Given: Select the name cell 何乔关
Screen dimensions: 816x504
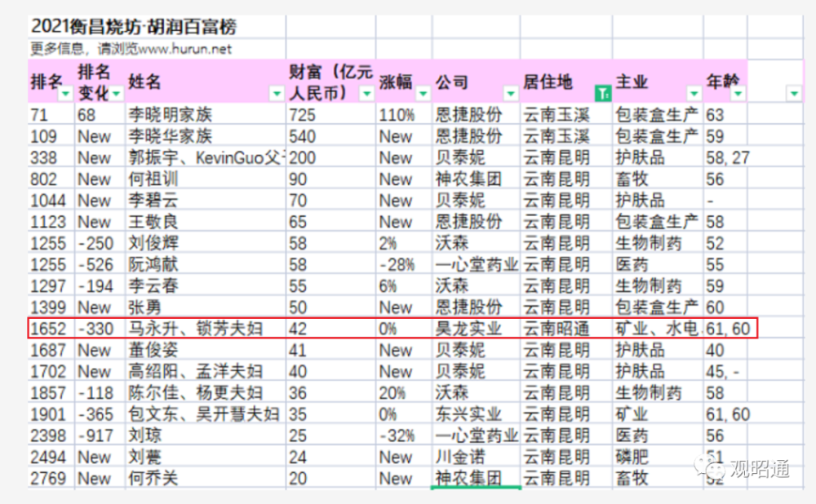Looking at the screenshot, I should [206, 478].
